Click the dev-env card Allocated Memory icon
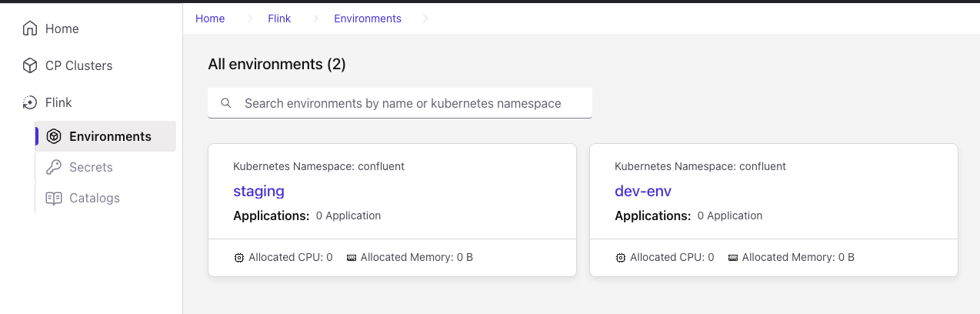 point(733,257)
